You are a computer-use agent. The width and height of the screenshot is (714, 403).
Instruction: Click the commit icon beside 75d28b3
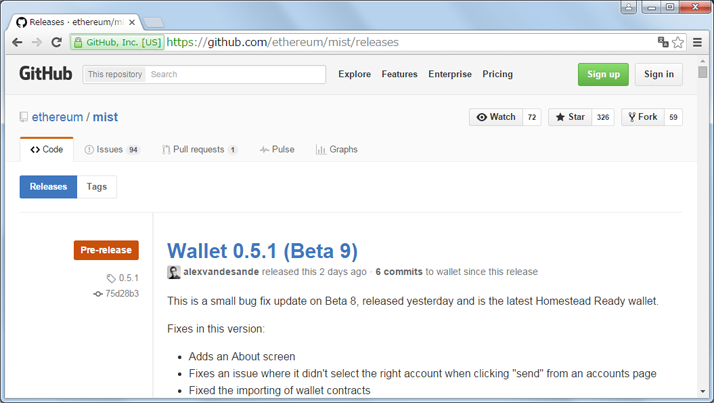tap(97, 294)
